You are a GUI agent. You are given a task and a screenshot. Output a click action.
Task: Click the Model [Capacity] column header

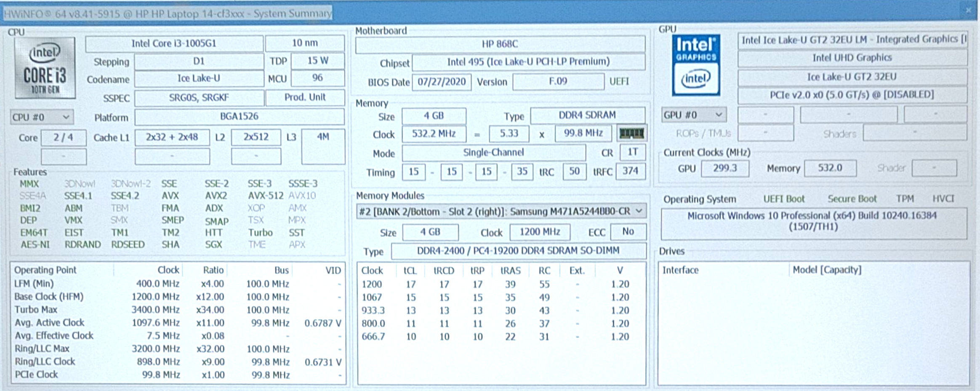click(879, 270)
